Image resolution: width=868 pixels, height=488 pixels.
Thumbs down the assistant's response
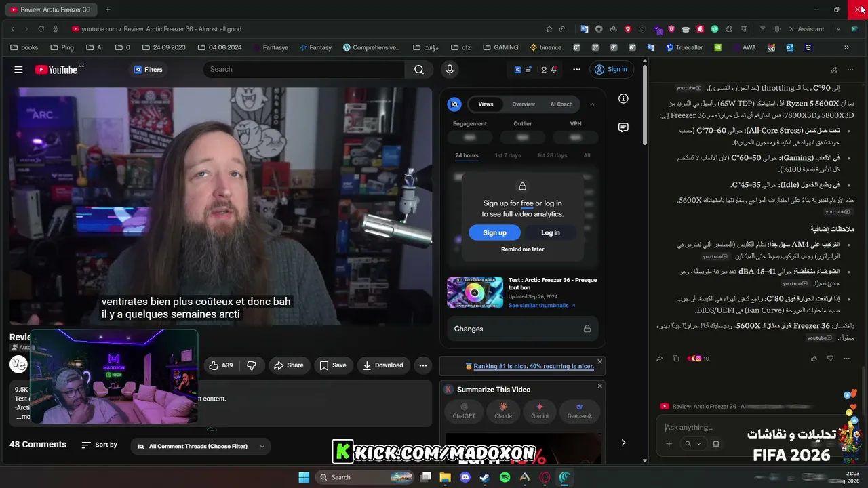click(x=830, y=359)
